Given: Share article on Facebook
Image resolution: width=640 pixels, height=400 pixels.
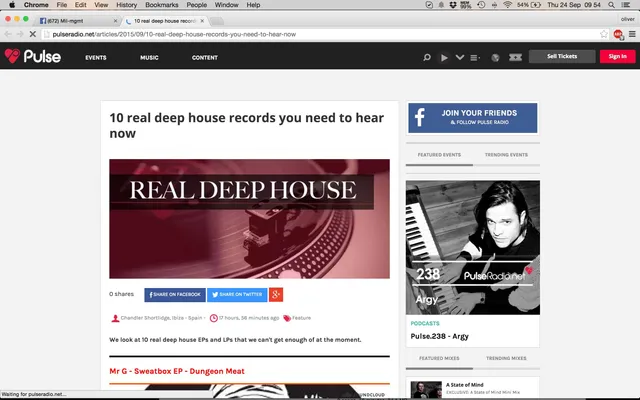Looking at the screenshot, I should tap(175, 295).
